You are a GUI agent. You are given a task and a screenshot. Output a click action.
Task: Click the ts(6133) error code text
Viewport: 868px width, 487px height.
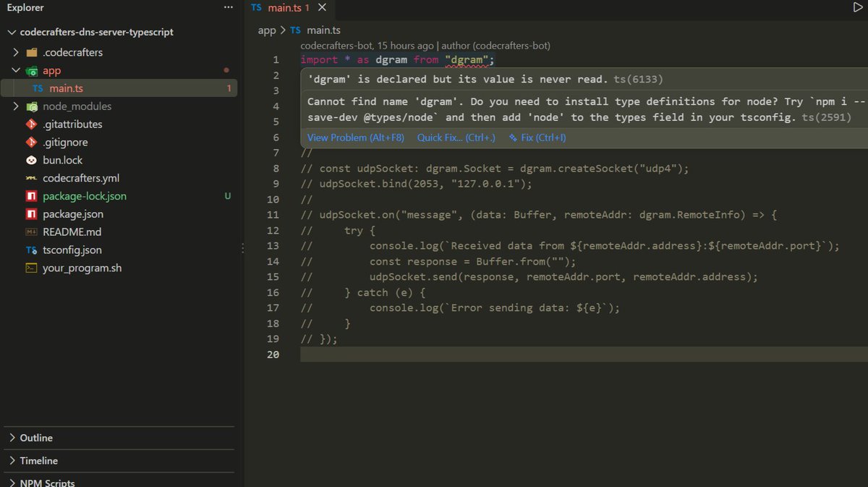pyautogui.click(x=638, y=80)
